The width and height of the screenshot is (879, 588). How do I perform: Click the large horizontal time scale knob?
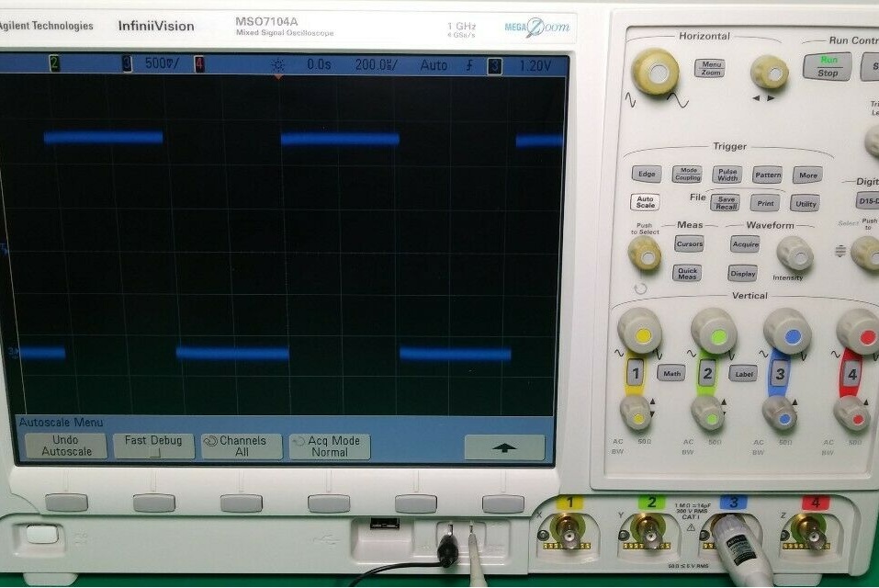click(655, 71)
